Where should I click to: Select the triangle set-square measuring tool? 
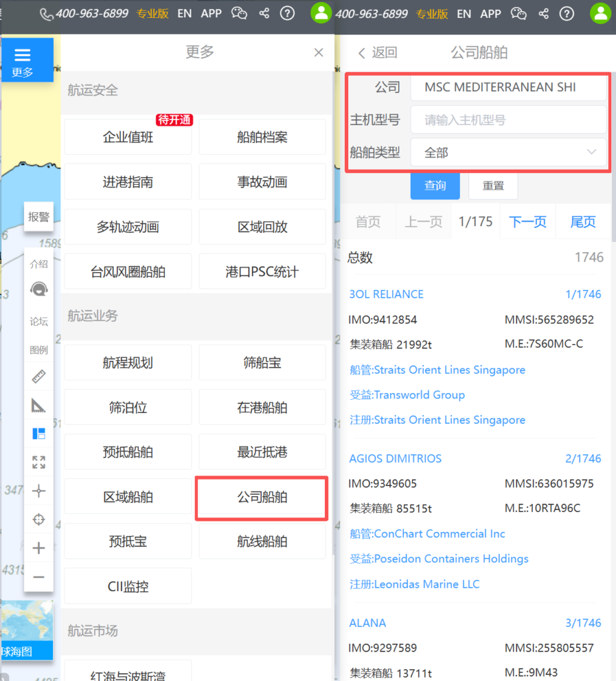(x=39, y=405)
